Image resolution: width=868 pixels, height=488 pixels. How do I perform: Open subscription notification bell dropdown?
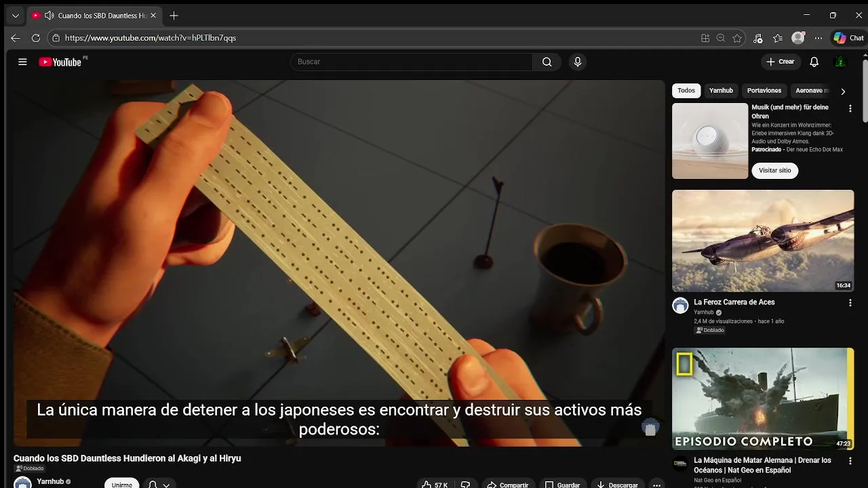pyautogui.click(x=159, y=485)
